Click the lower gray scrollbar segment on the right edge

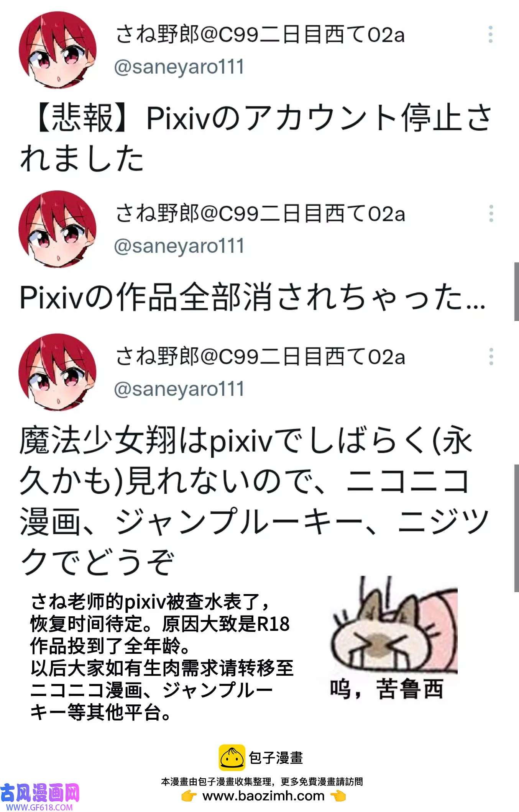point(516,528)
